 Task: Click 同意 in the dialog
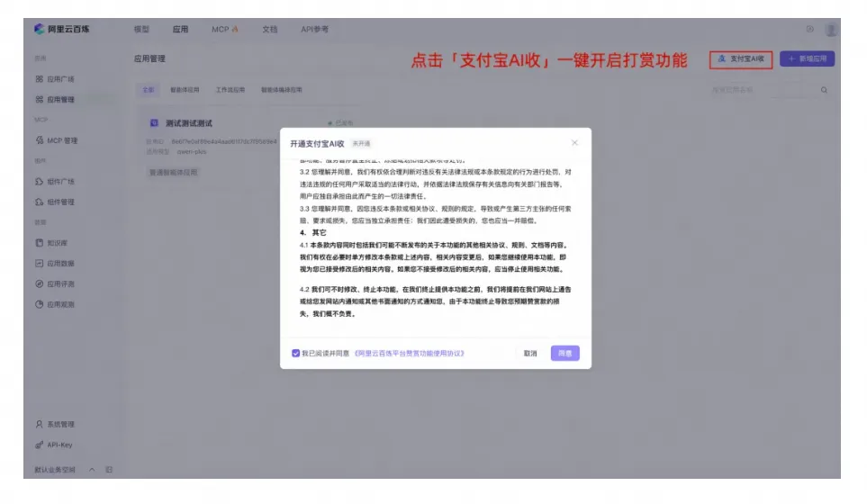(565, 353)
